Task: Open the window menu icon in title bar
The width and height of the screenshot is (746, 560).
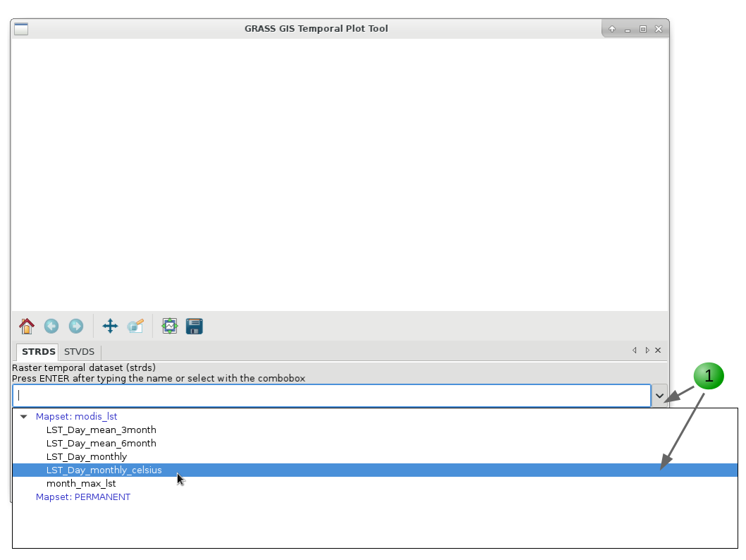Action: 21,29
